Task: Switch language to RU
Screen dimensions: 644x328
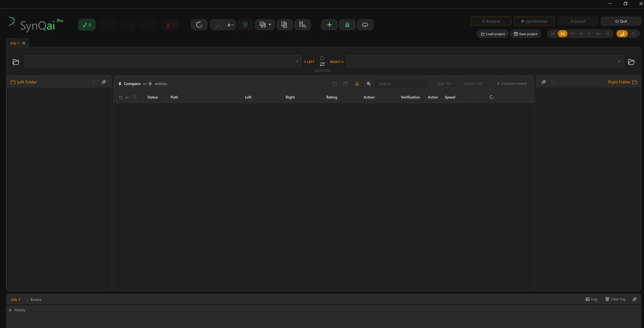Action: 598,34
